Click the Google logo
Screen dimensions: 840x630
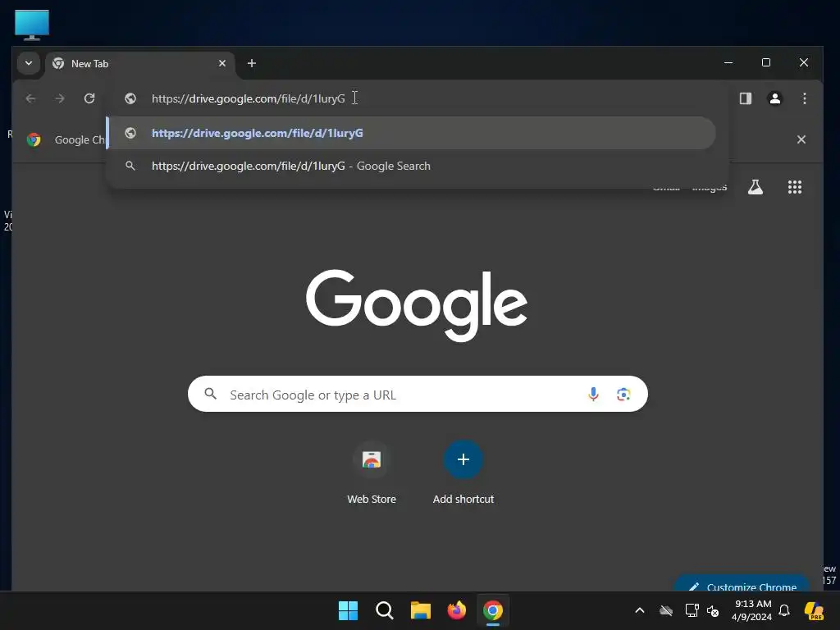tap(417, 305)
